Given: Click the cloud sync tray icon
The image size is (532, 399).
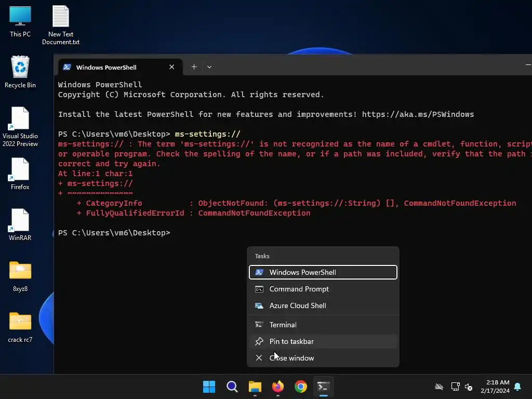Looking at the screenshot, I should click(439, 387).
